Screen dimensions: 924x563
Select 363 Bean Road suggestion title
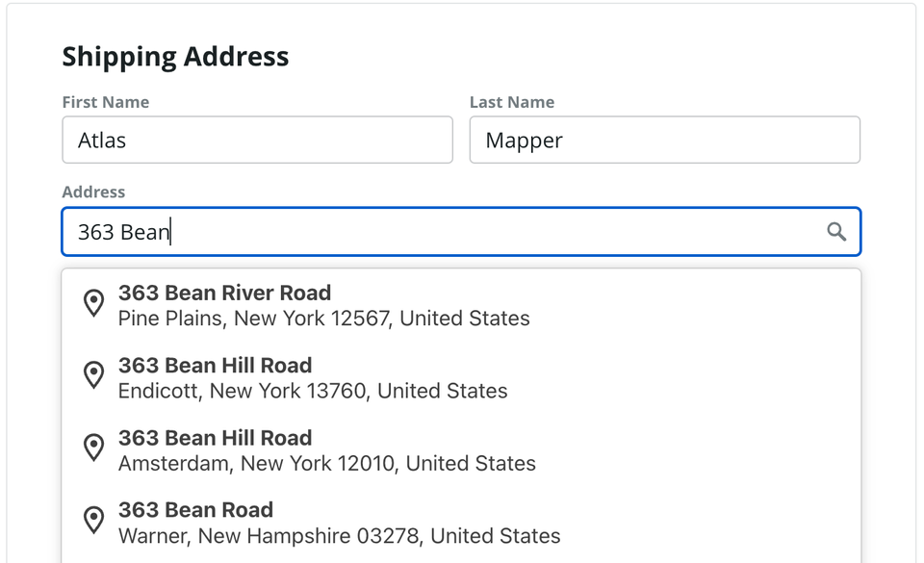tap(195, 510)
